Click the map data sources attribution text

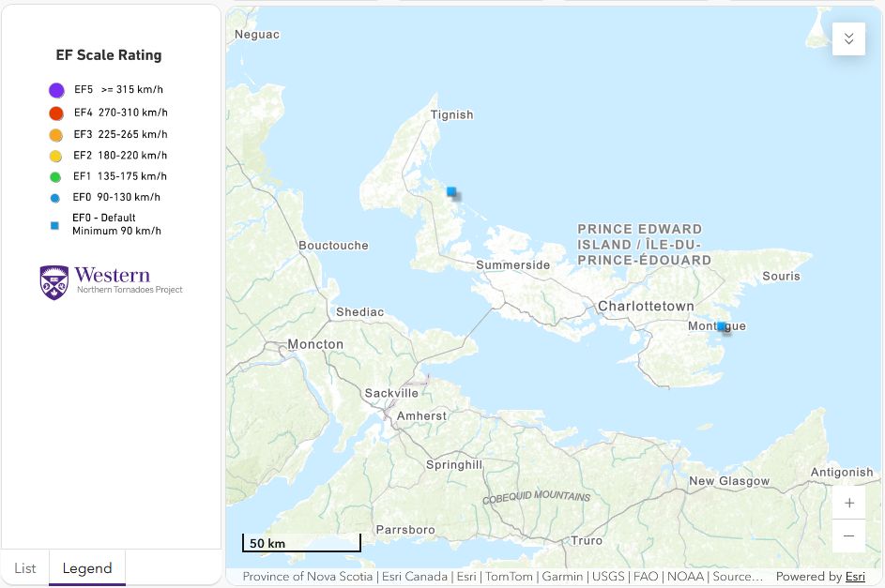[502, 576]
